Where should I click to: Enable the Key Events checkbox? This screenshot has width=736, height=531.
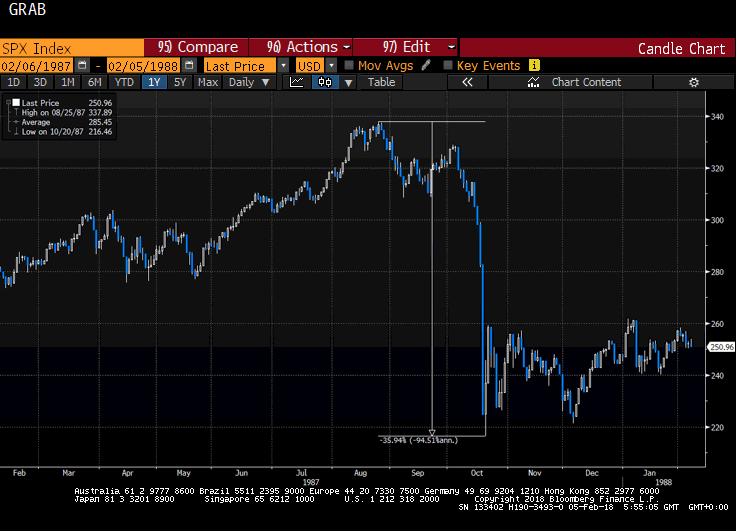click(x=448, y=65)
